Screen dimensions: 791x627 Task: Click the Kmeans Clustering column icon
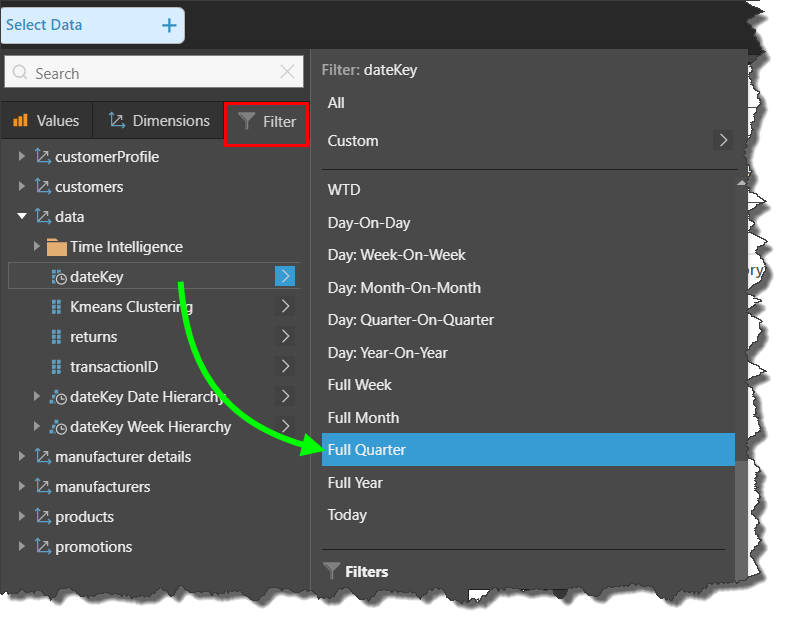(56, 307)
